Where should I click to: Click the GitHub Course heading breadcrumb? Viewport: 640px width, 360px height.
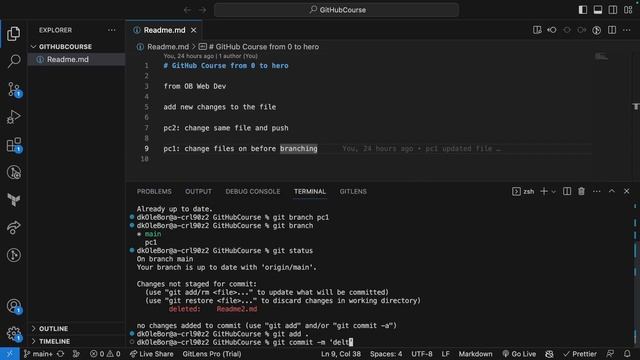pyautogui.click(x=259, y=47)
